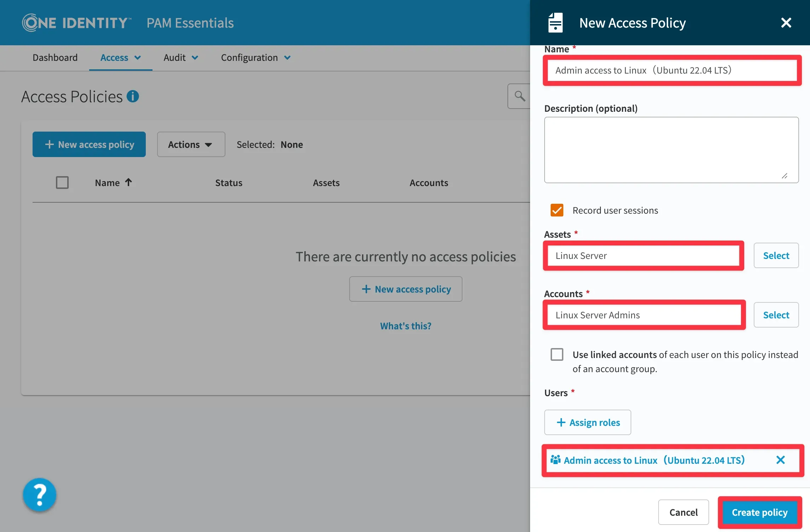Sort by the Name column arrow
810x532 pixels.
point(128,182)
